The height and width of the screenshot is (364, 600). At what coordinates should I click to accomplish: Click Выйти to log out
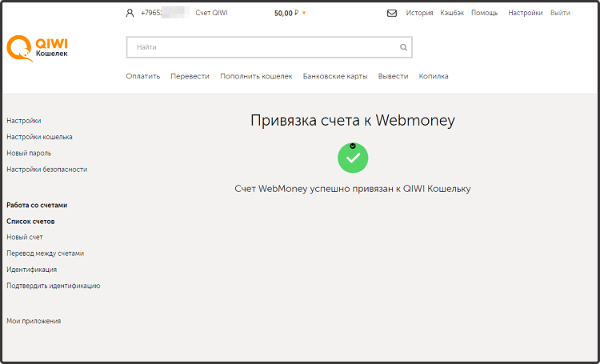(x=560, y=13)
